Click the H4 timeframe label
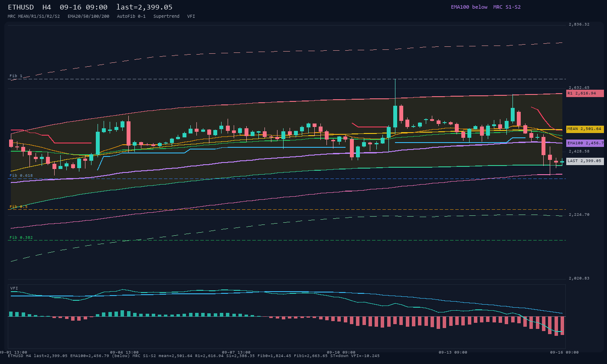Image resolution: width=607 pixels, height=364 pixels. [47, 7]
